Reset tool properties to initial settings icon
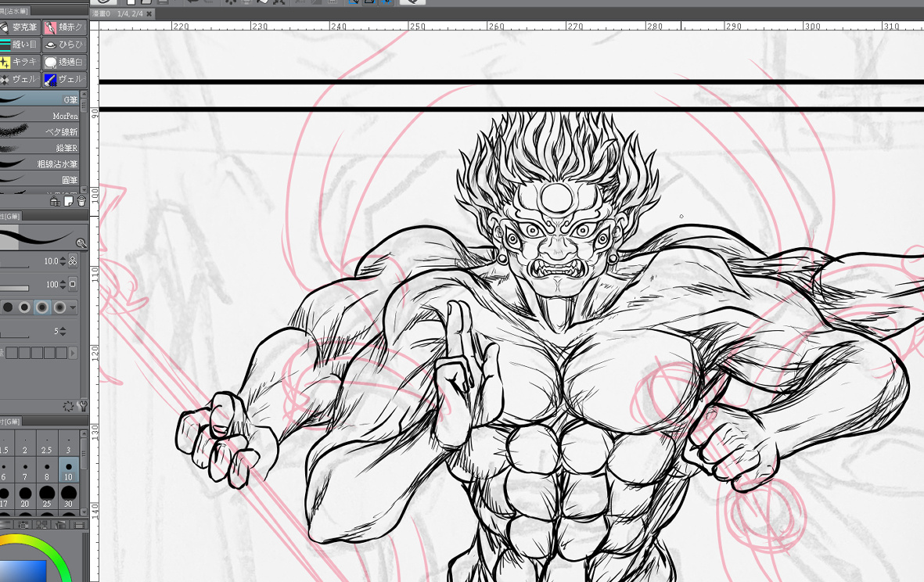Viewport: 924px width, 582px height. [68, 406]
